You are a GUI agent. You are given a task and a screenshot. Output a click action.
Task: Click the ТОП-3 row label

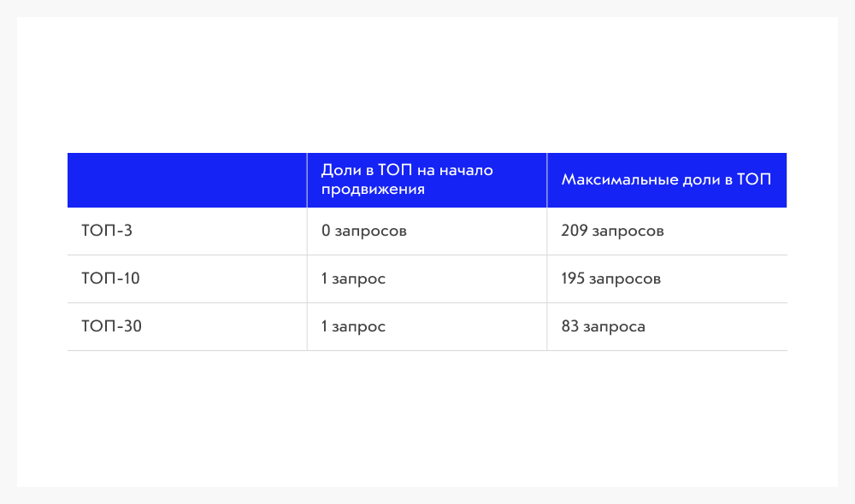coord(107,231)
